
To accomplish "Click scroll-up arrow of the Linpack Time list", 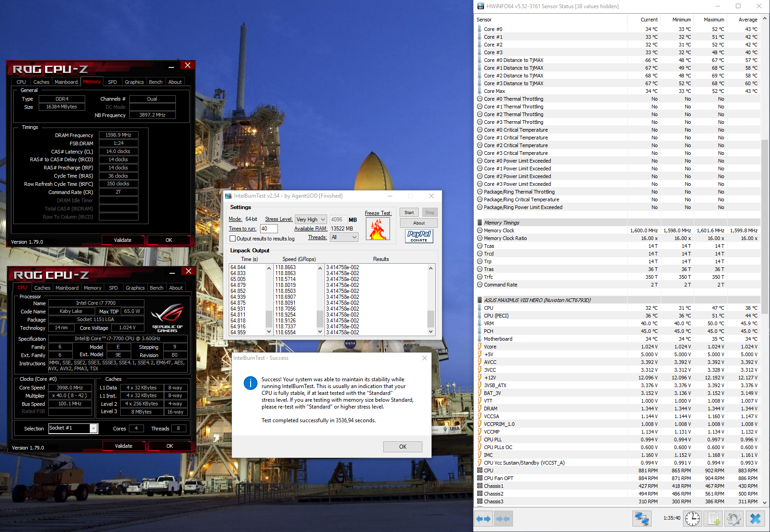I will coord(269,268).
